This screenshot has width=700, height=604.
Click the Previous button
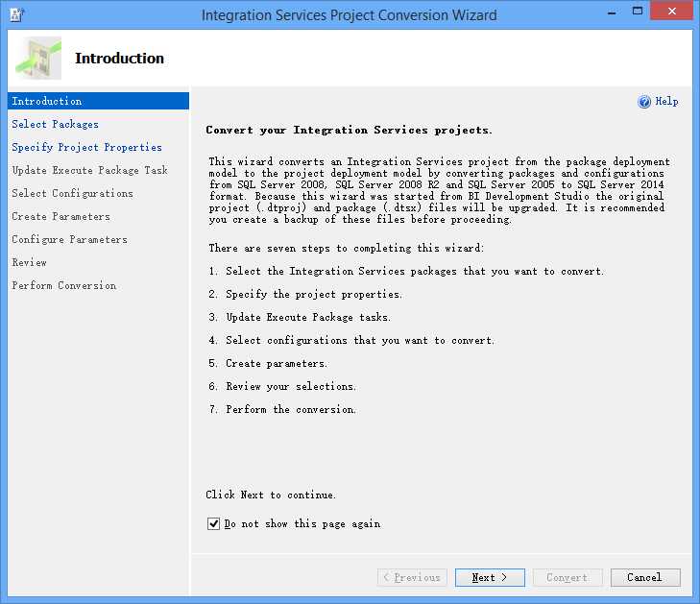pos(411,577)
